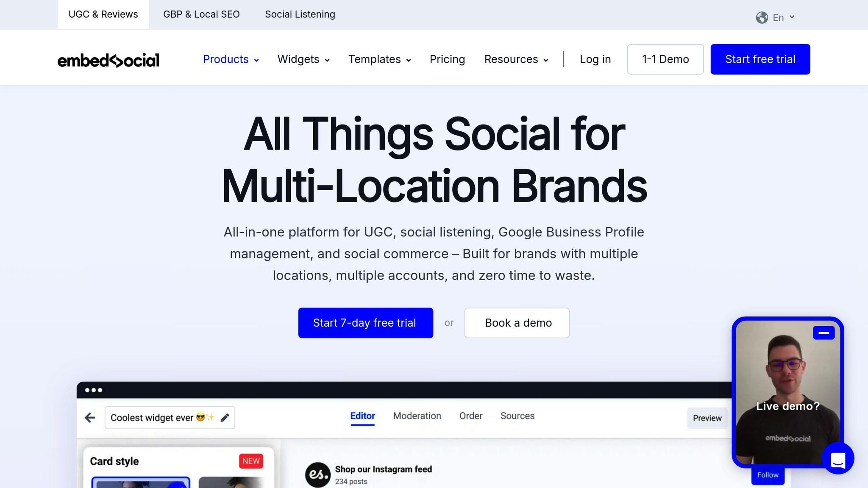This screenshot has height=488, width=868.
Task: Click the 234 posts text
Action: point(351,482)
